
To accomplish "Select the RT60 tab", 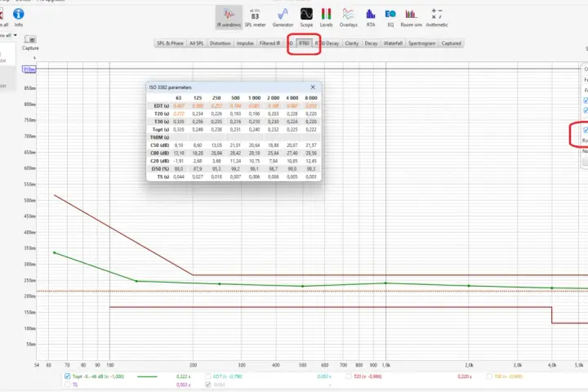I will 304,43.
